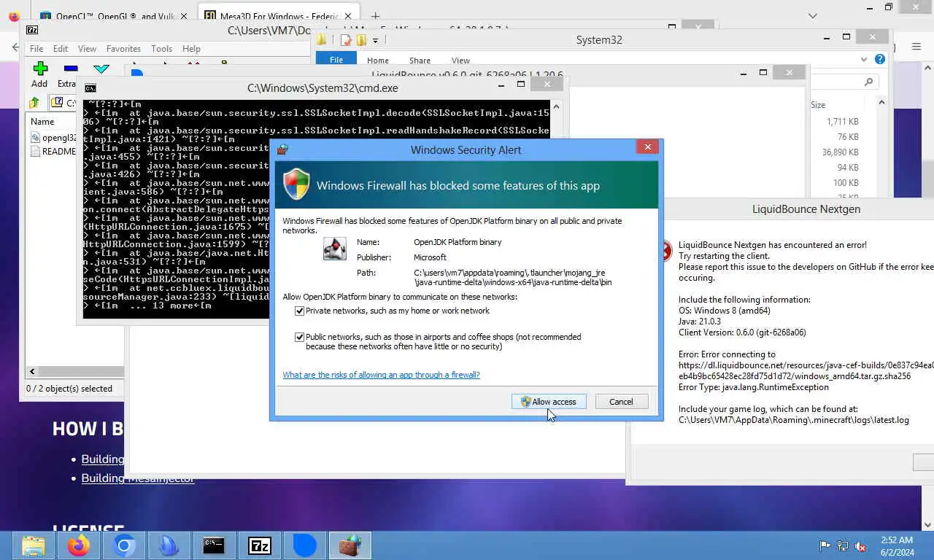This screenshot has height=560, width=934.
Task: Open the Building MesaInjector link on the web page
Action: (x=138, y=478)
